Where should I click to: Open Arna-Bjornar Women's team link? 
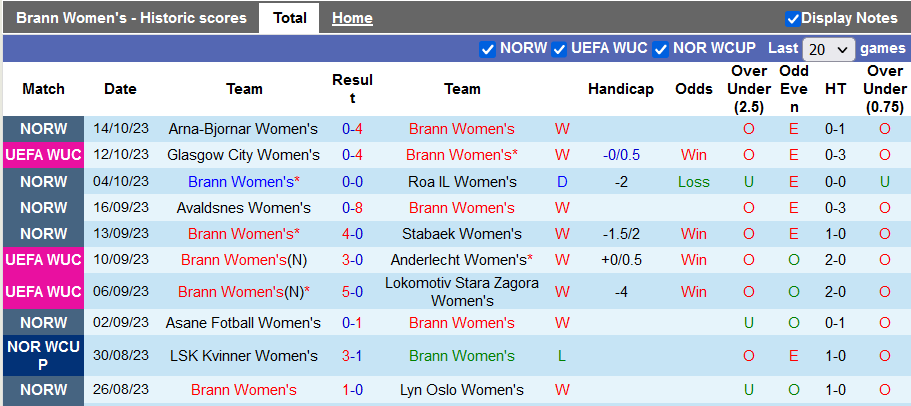pos(243,129)
